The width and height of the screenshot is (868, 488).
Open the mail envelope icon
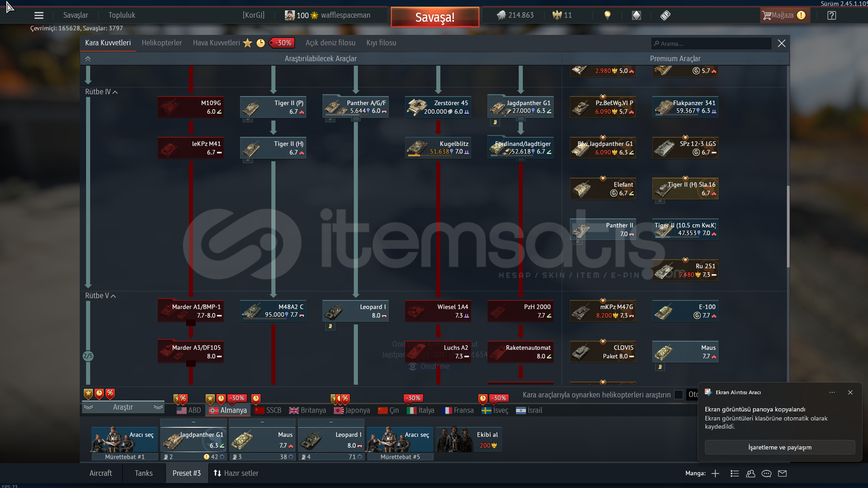pyautogui.click(x=782, y=474)
